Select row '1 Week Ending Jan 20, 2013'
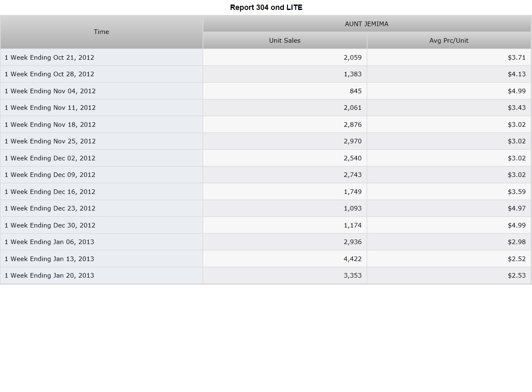This screenshot has height=392, width=532. (x=266, y=276)
